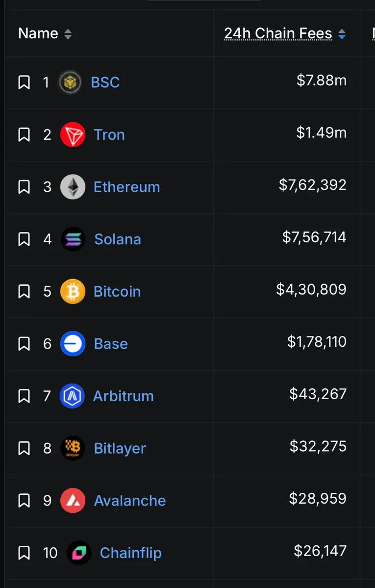Viewport: 375px width, 588px height.
Task: Click the Bitcoin orange logo icon
Action: pyautogui.click(x=73, y=291)
